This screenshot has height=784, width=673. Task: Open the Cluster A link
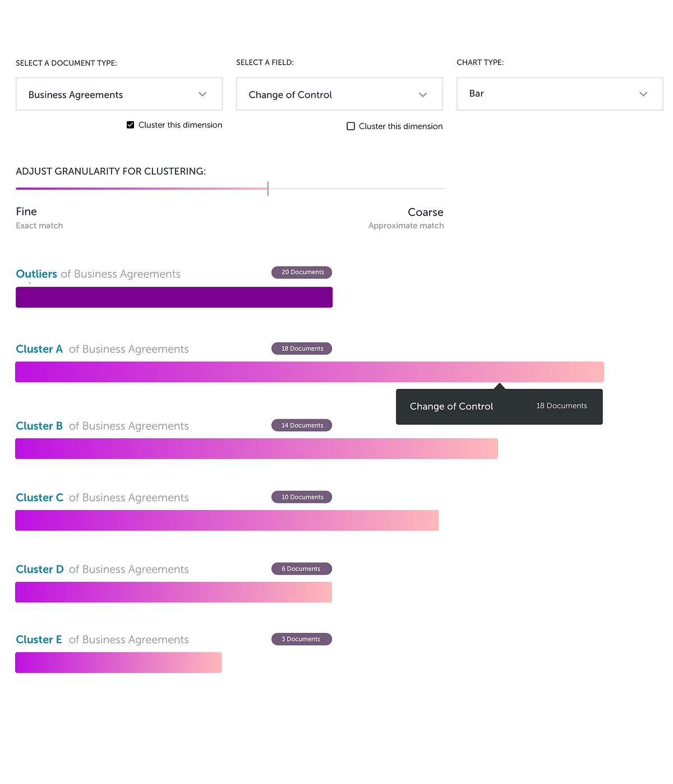(x=39, y=349)
